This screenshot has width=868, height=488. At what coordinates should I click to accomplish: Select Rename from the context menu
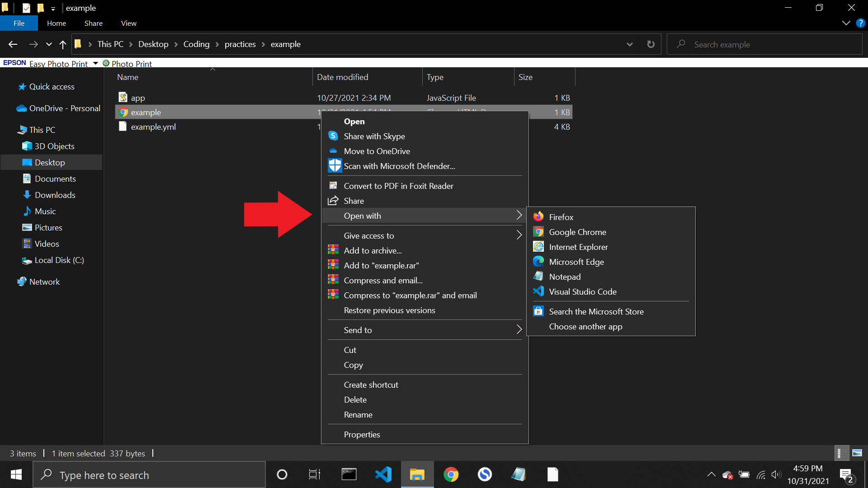(x=358, y=414)
